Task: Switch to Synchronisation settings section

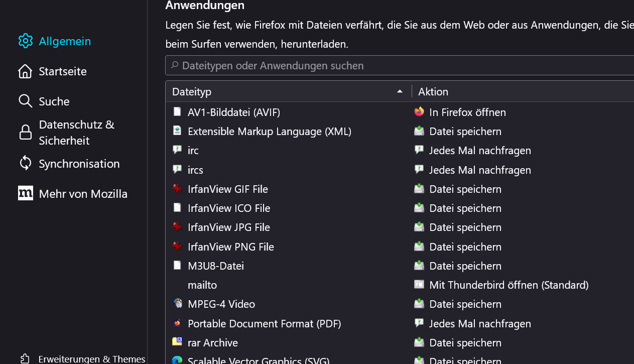Action: [x=79, y=164]
